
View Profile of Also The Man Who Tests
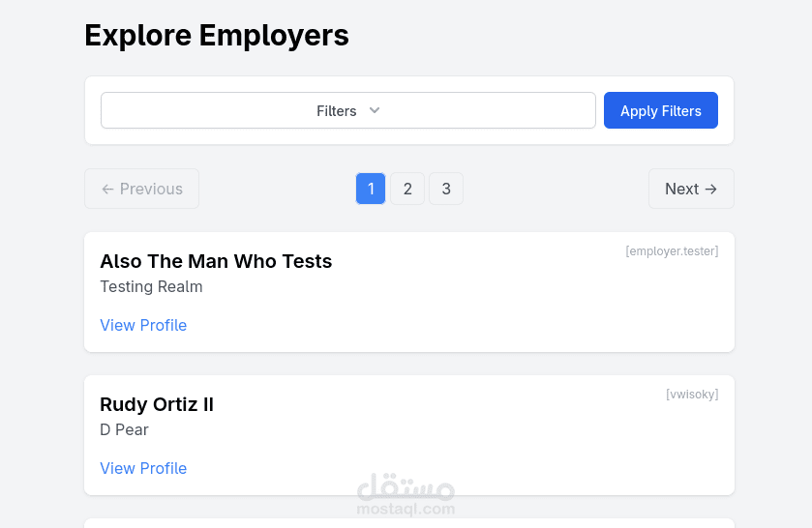tap(143, 325)
